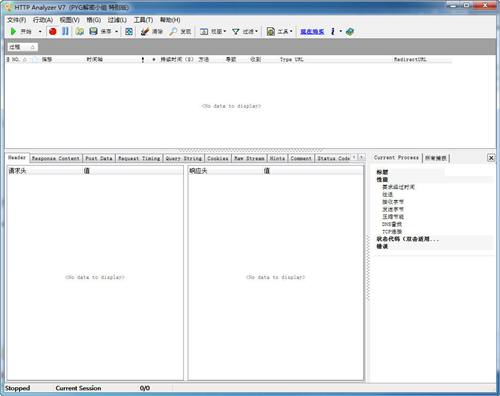Click the View window icon in toolbar
The image size is (500, 396).
tap(204, 31)
